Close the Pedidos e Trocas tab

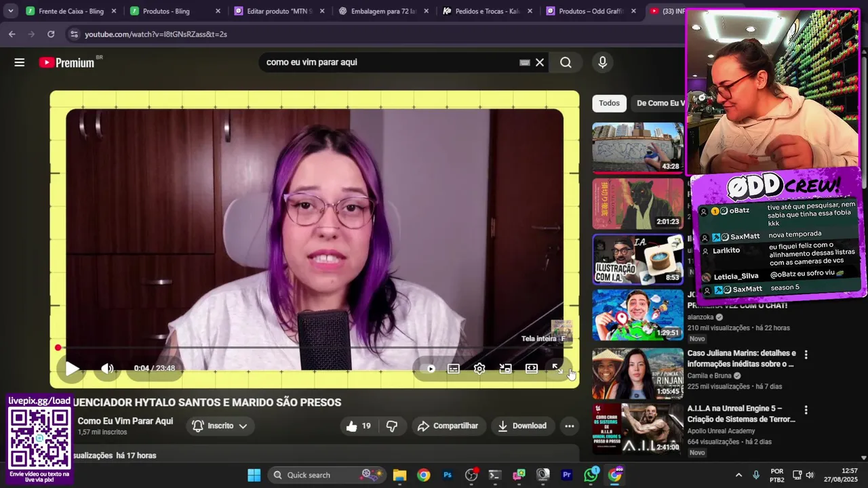pyautogui.click(x=530, y=12)
